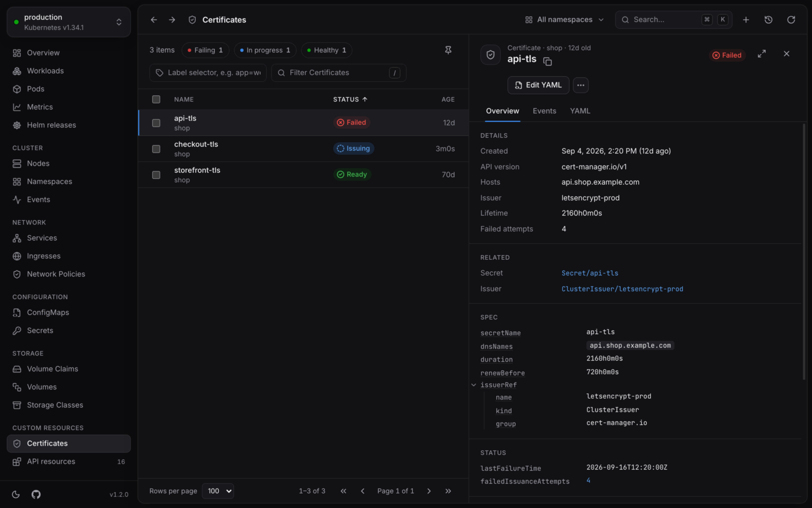
Task: Refresh the Certificates list
Action: pyautogui.click(x=791, y=20)
